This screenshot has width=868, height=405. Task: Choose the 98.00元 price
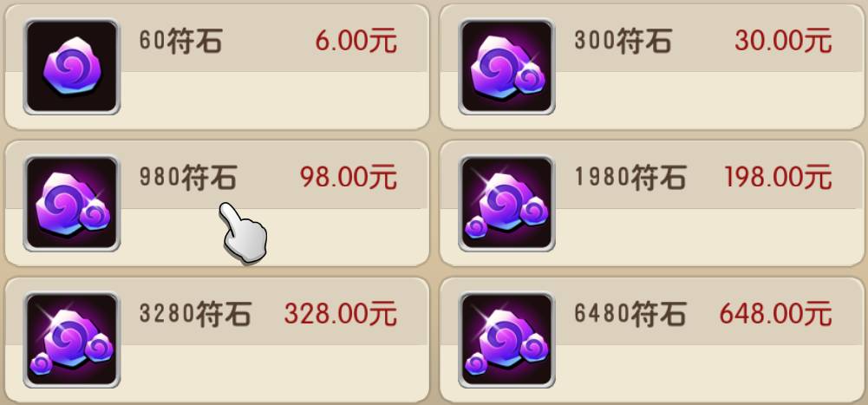tap(349, 178)
